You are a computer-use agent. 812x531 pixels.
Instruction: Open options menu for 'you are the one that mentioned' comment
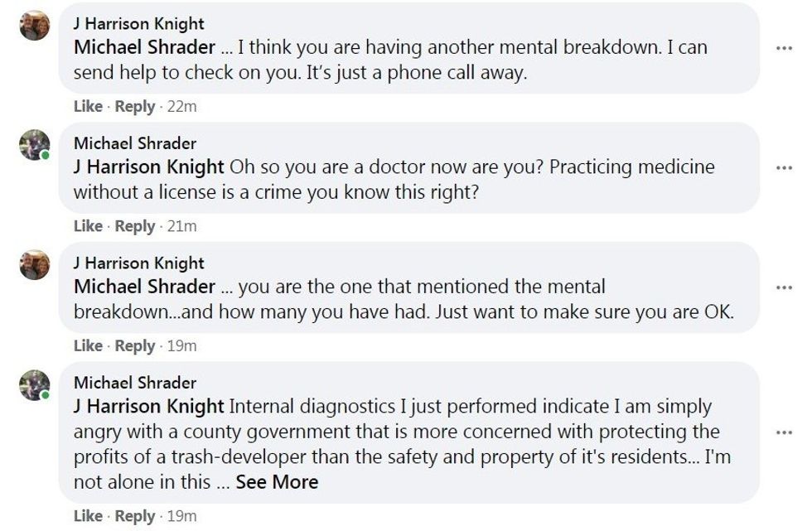click(784, 287)
